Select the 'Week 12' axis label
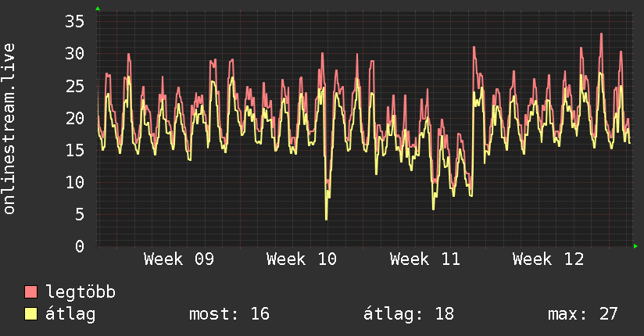Viewport: 644px width, 336px height. pyautogui.click(x=548, y=259)
